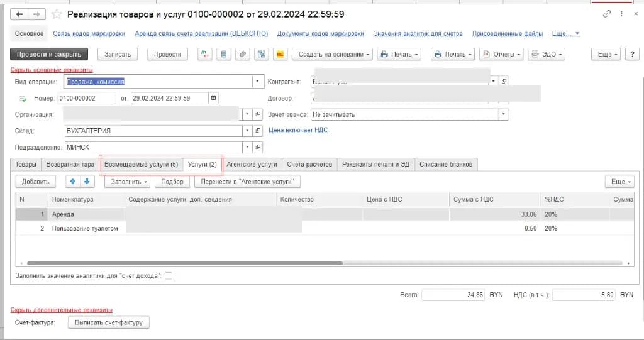Switch to the Товары tab
The height and width of the screenshot is (340, 644).
(x=25, y=164)
